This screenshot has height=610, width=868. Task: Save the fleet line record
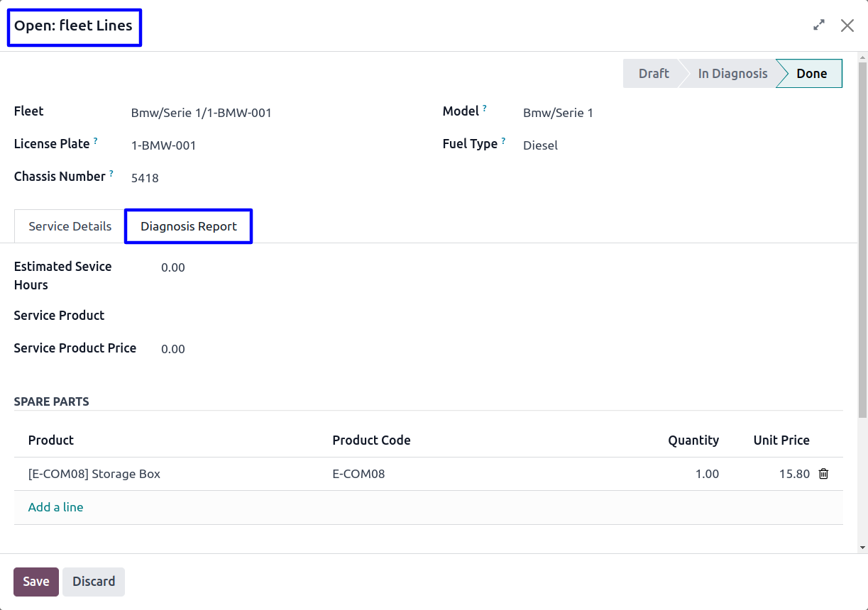click(35, 582)
